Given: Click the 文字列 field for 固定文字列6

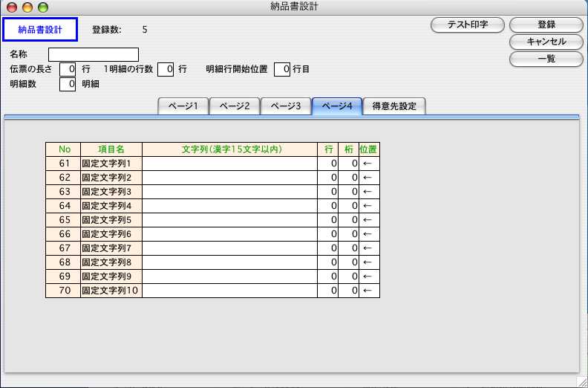Looking at the screenshot, I should (x=230, y=234).
